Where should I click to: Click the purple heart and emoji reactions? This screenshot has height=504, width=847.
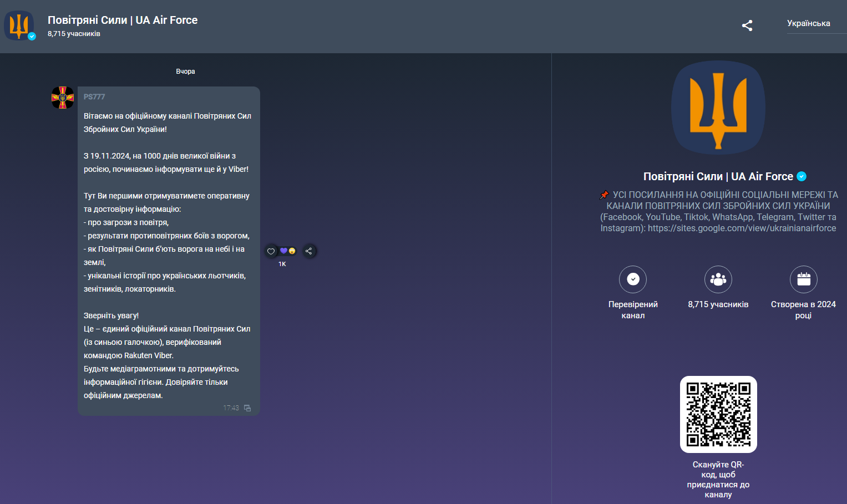pos(287,251)
